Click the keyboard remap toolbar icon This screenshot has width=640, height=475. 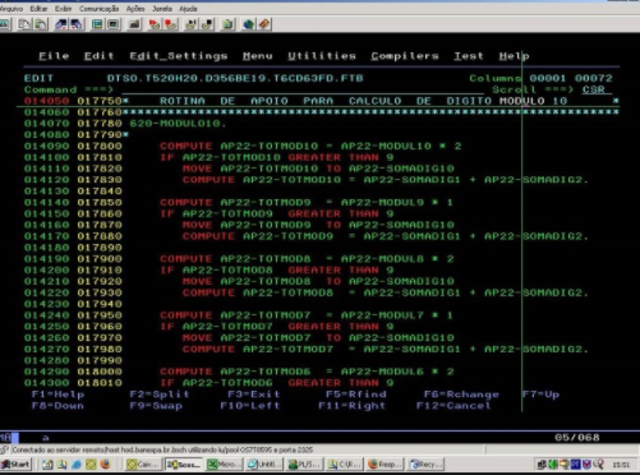coord(134,24)
